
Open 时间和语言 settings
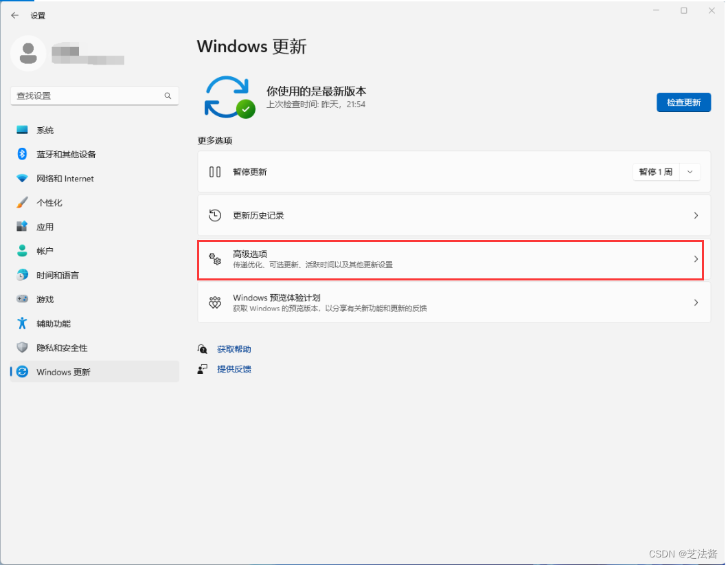pyautogui.click(x=95, y=275)
